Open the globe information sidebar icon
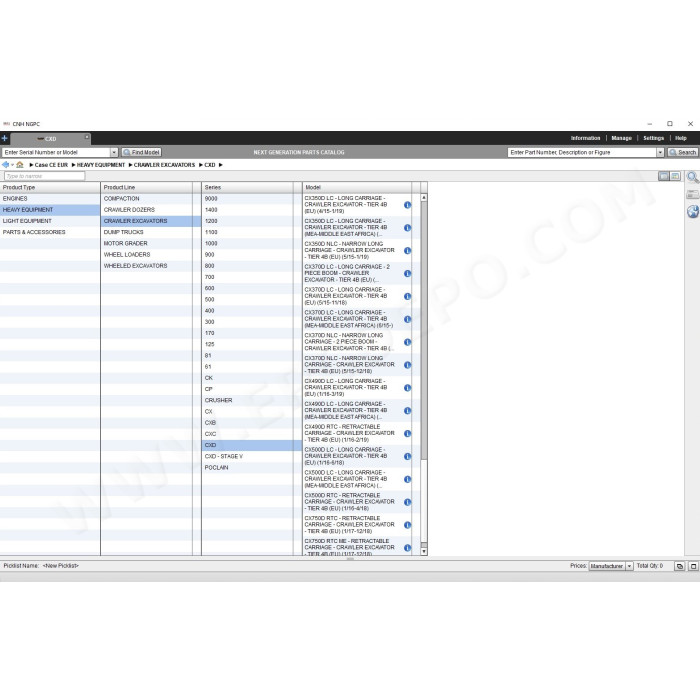700x700 pixels. tap(693, 212)
